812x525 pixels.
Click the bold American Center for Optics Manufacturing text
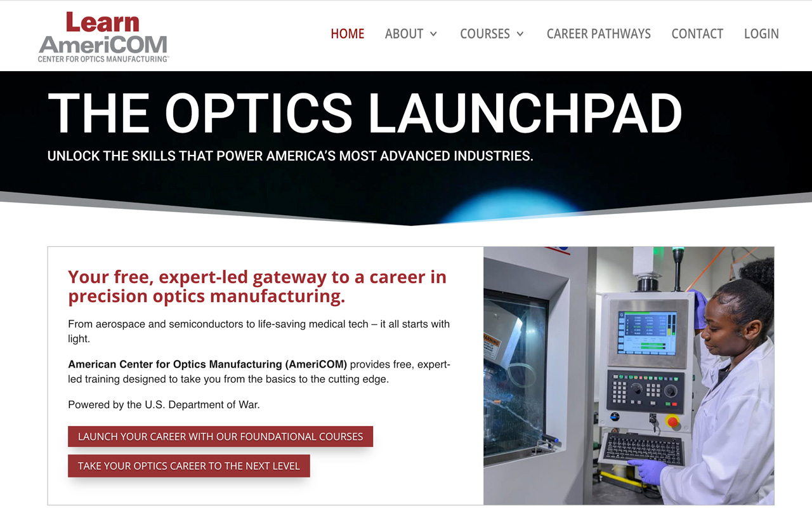point(207,364)
